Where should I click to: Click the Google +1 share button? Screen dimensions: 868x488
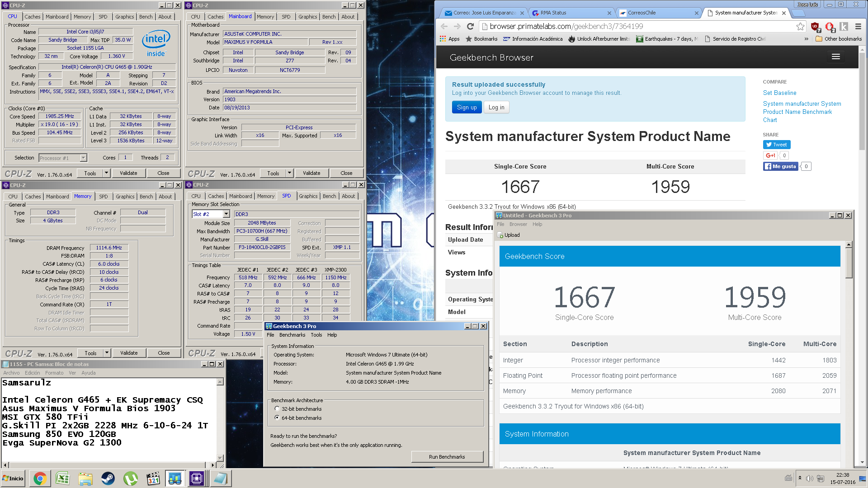tap(770, 155)
